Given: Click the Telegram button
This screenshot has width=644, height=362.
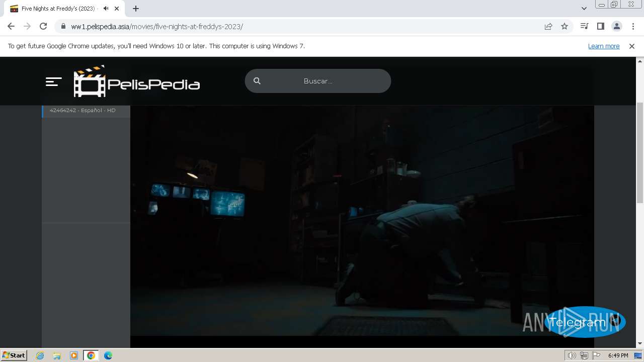Looking at the screenshot, I should click(585, 322).
